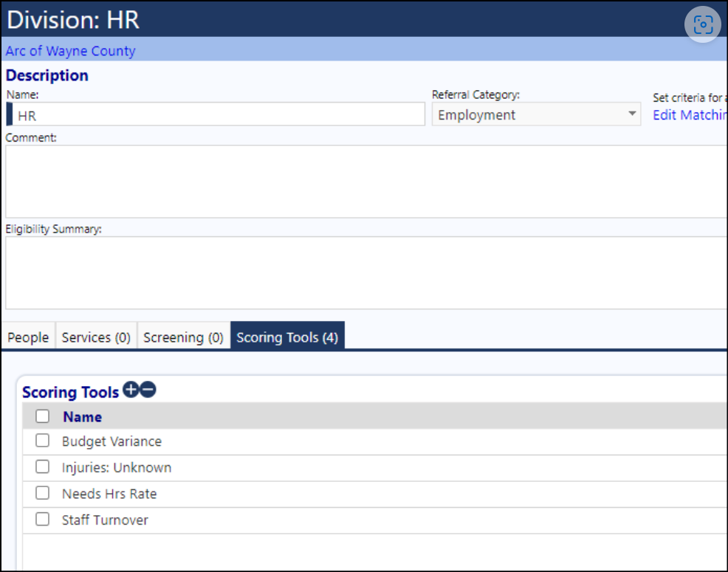Image resolution: width=728 pixels, height=572 pixels.
Task: Open the Referral Category dropdown
Action: pos(536,114)
